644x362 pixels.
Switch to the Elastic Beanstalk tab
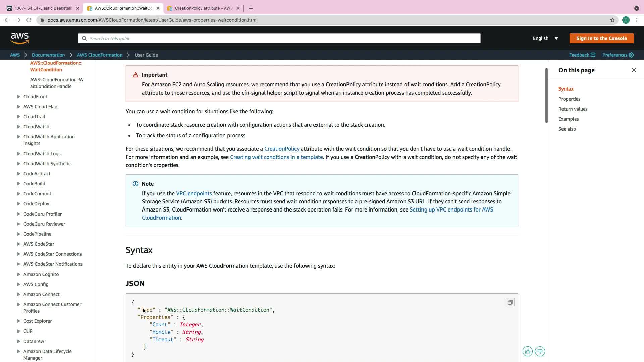point(43,8)
